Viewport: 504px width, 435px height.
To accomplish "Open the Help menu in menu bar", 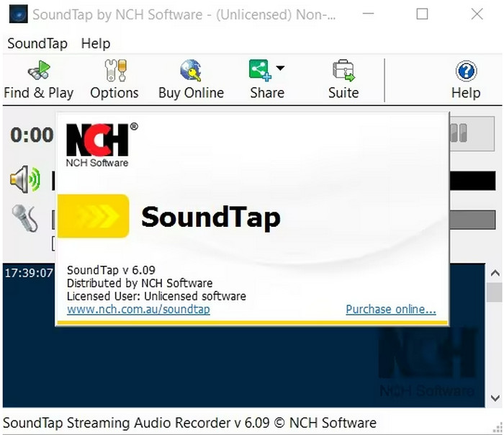I will 96,43.
